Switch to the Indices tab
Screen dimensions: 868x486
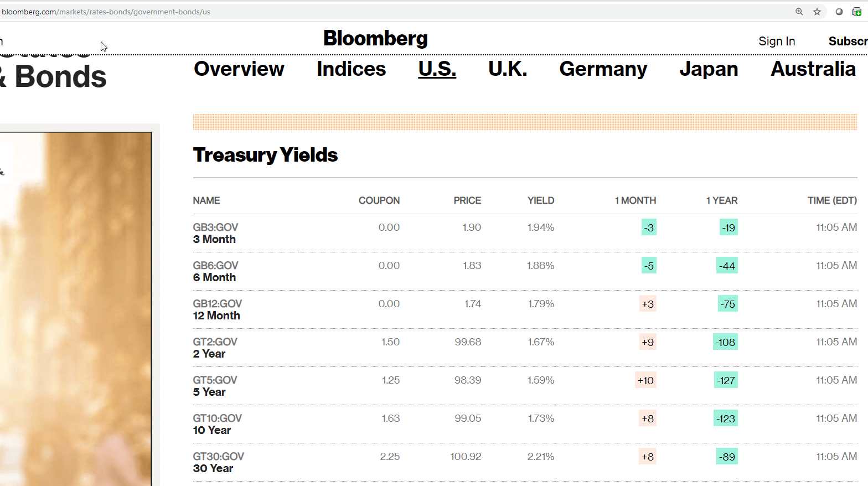[x=351, y=69]
